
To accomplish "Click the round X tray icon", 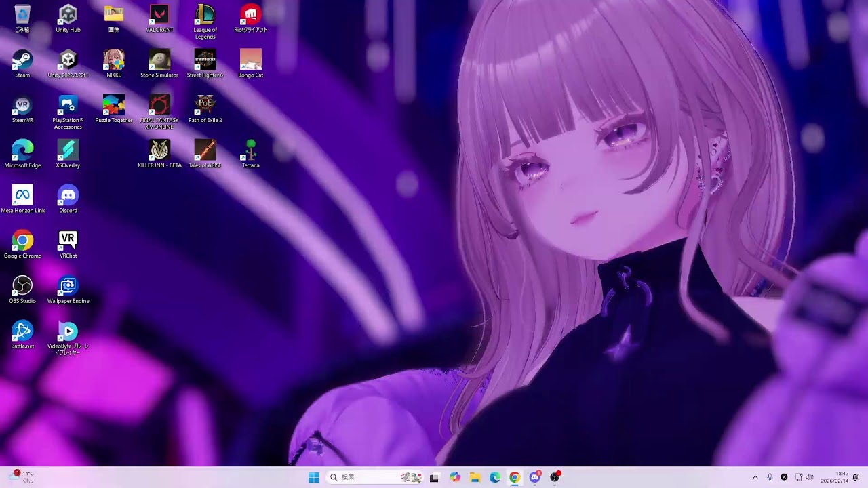I will pos(784,477).
